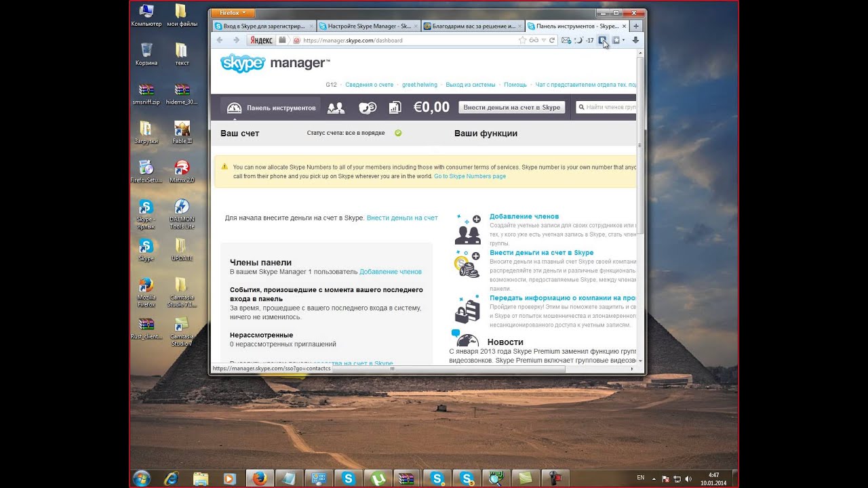Open the Добавление членов heading link
The height and width of the screenshot is (488, 868).
pyautogui.click(x=524, y=216)
